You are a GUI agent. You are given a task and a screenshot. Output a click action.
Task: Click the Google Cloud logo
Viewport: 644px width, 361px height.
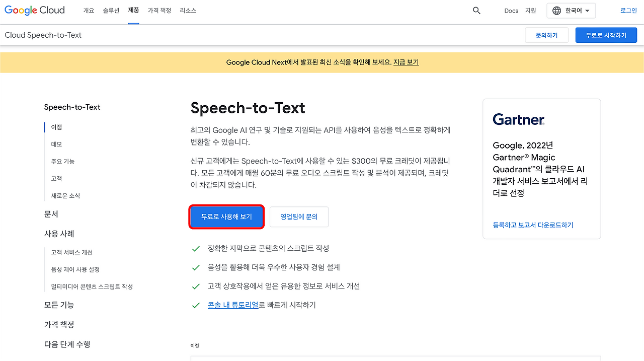tap(34, 10)
